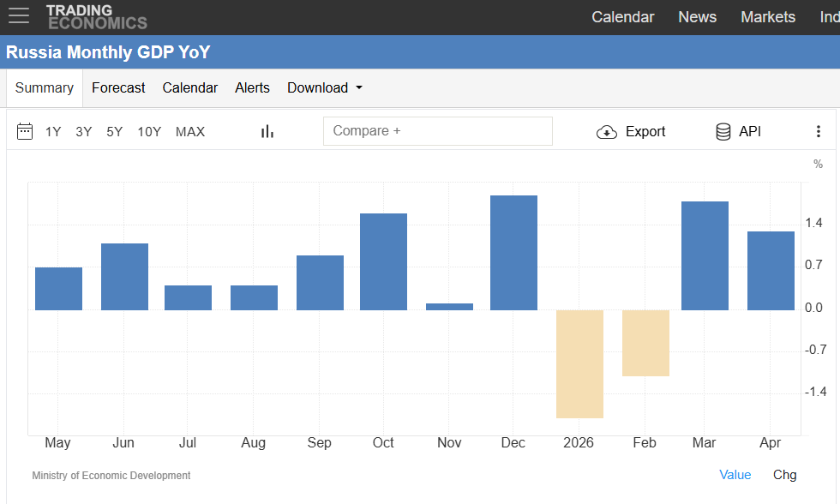The width and height of the screenshot is (840, 504).
Task: Click the 0.0 y-axis value
Action: pyautogui.click(x=813, y=308)
